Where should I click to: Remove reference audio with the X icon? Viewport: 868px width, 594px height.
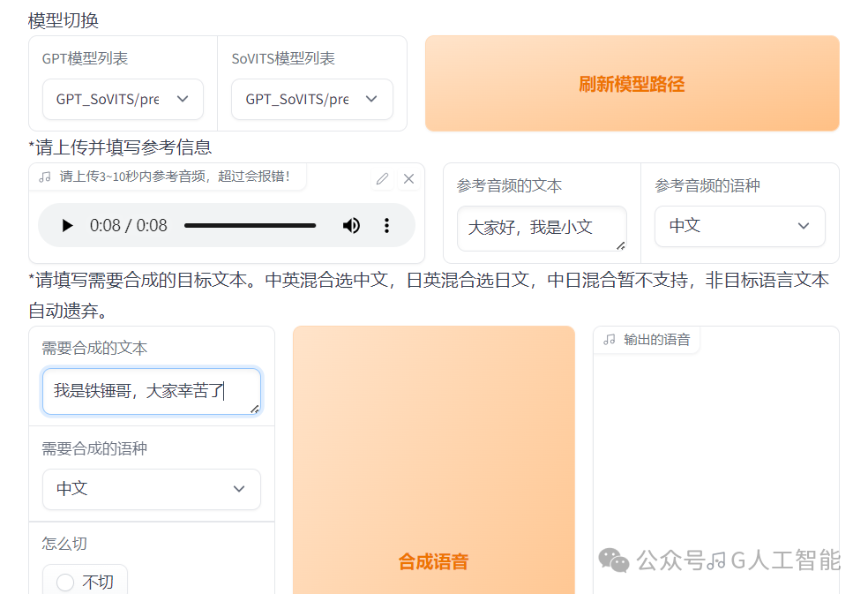pyautogui.click(x=408, y=178)
